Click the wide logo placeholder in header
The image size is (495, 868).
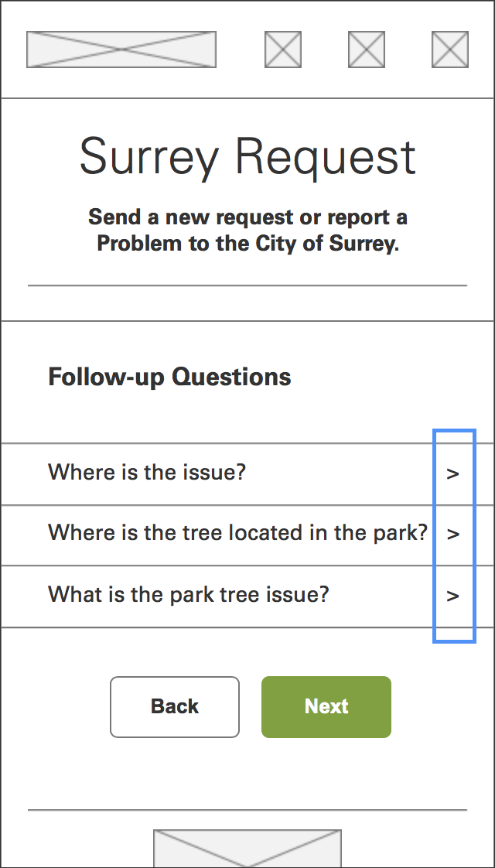[x=121, y=50]
